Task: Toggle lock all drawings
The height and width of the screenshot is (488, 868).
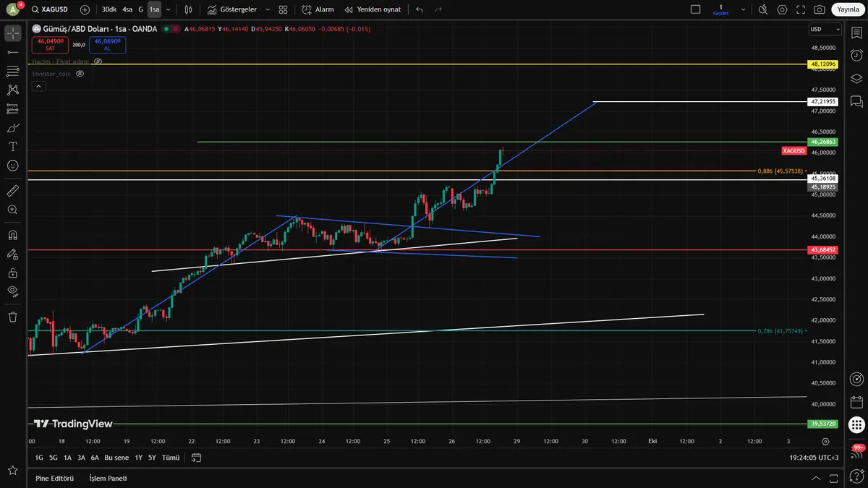Action: coord(12,273)
